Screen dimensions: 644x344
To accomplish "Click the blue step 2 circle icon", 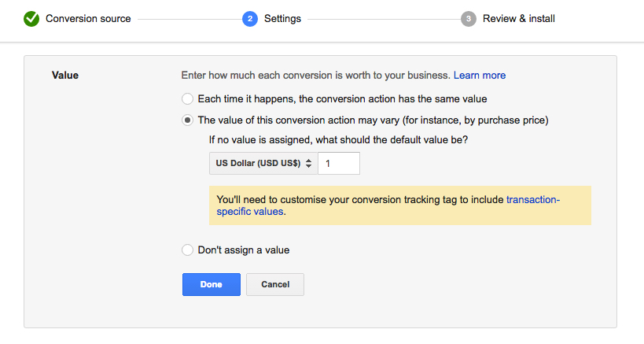I will coord(250,19).
